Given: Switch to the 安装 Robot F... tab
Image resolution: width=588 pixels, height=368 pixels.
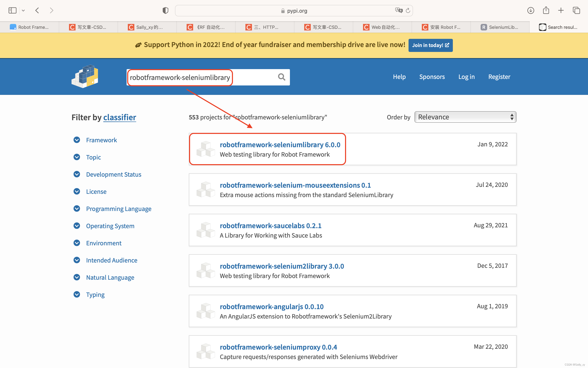Looking at the screenshot, I should 441,27.
